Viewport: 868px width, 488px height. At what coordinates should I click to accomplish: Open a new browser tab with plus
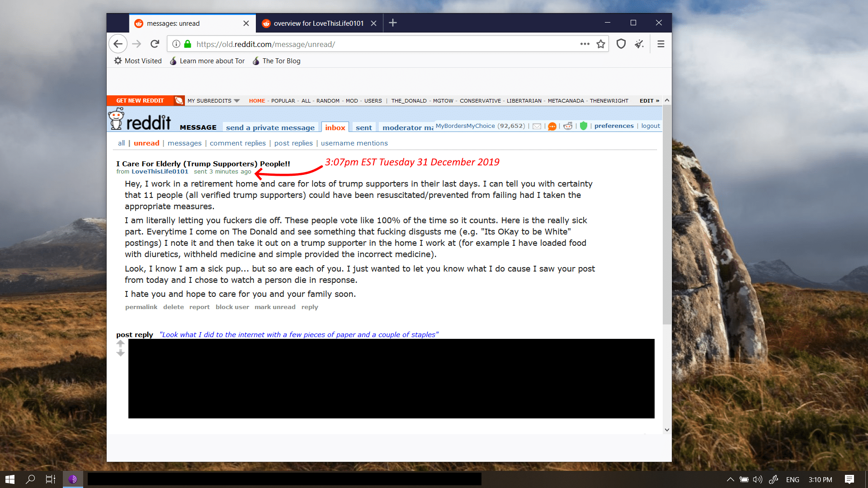point(393,23)
